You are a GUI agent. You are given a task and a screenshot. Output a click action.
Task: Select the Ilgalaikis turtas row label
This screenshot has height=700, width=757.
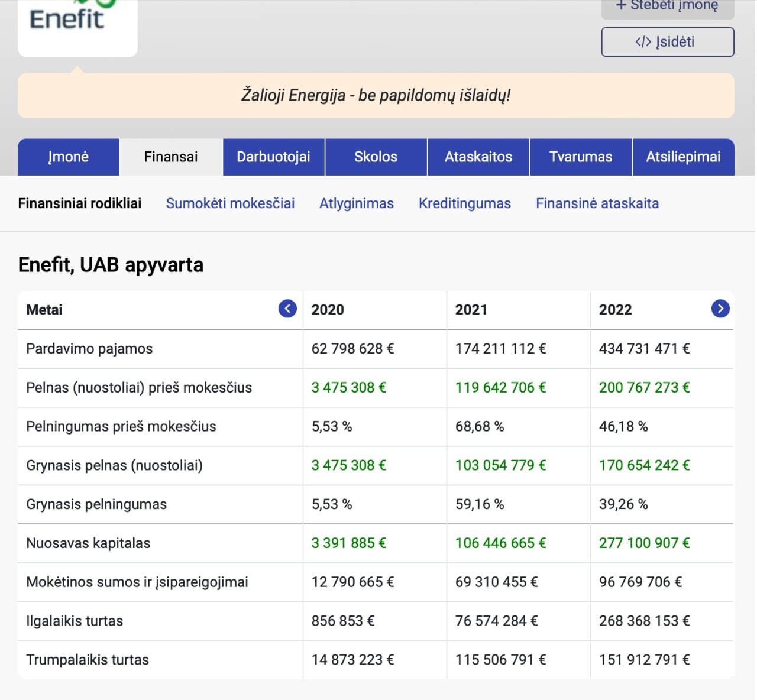(75, 621)
